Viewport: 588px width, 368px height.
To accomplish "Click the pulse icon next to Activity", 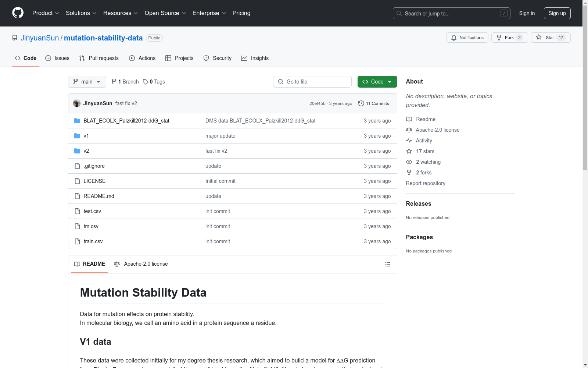I will [409, 141].
